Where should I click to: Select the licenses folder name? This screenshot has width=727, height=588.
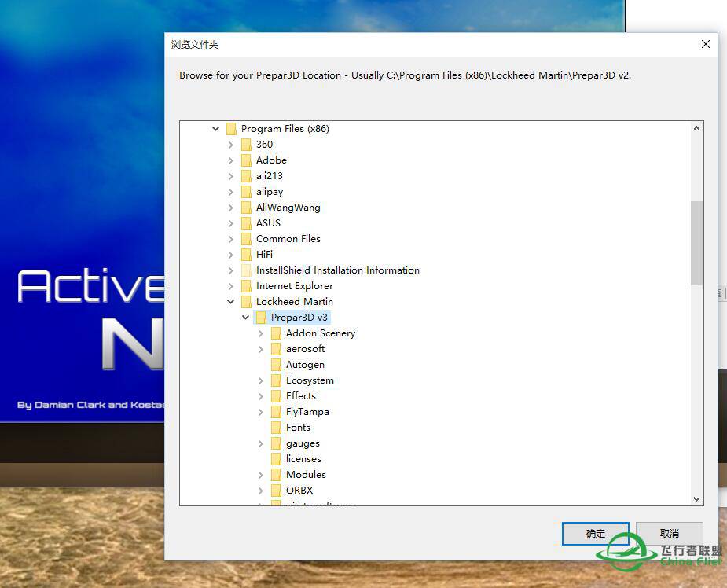tap(303, 459)
